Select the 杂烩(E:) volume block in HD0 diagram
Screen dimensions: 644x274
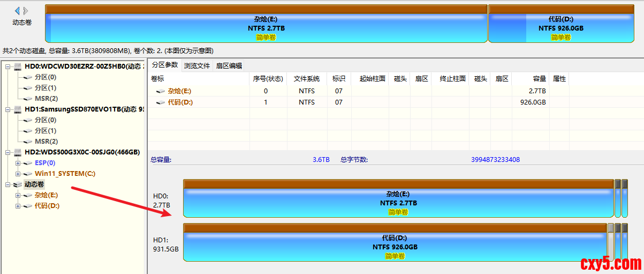tap(398, 198)
